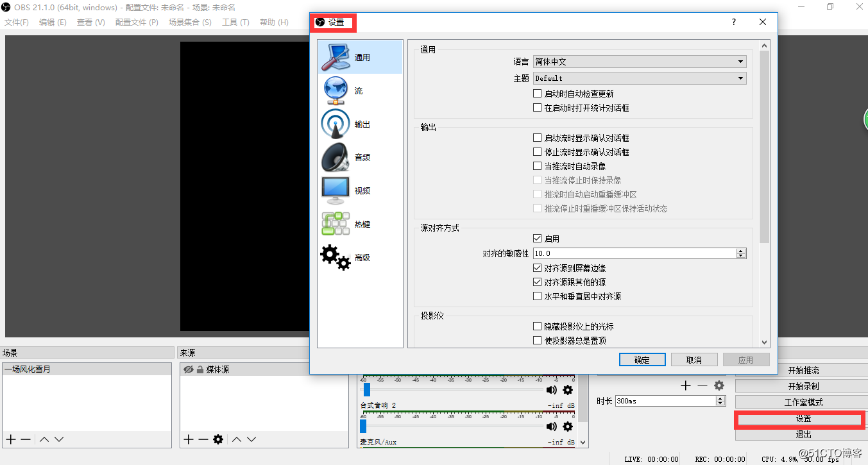Uncheck 对齐源跟其他的源 checkbox
The height and width of the screenshot is (465, 868).
pos(538,282)
